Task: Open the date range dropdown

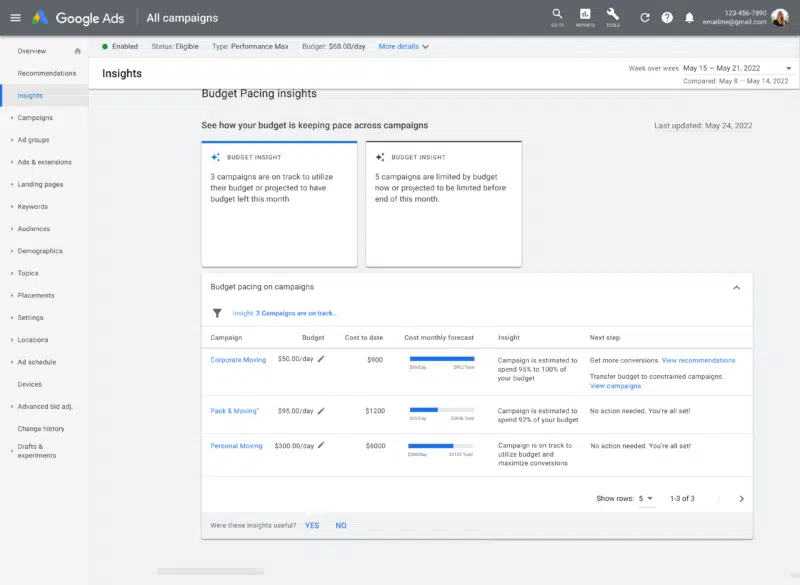Action: [x=788, y=69]
